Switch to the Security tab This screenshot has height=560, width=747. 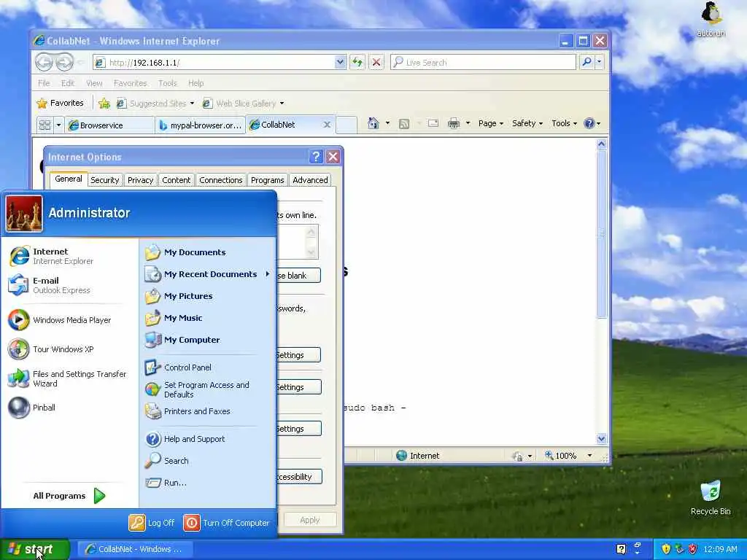coord(105,180)
